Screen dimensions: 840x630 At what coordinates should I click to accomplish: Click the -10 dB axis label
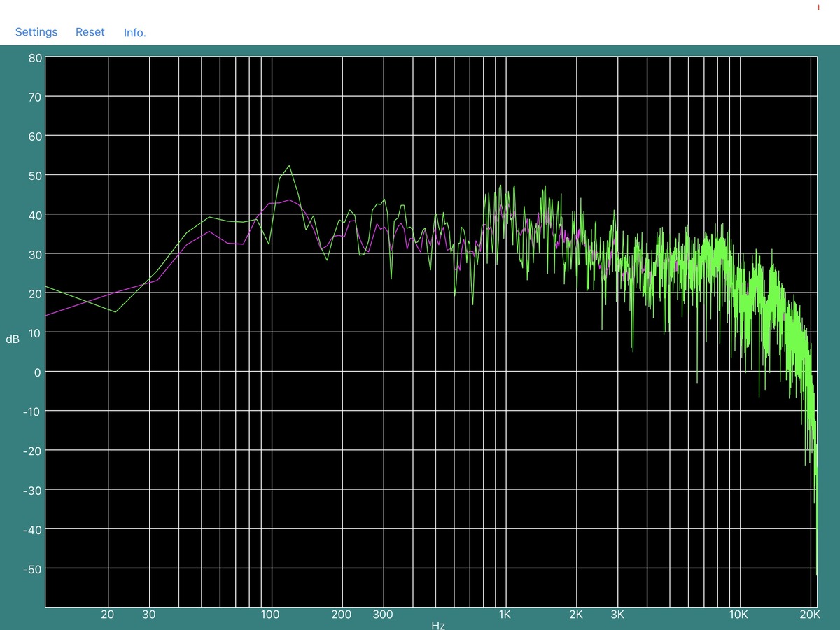coord(33,411)
